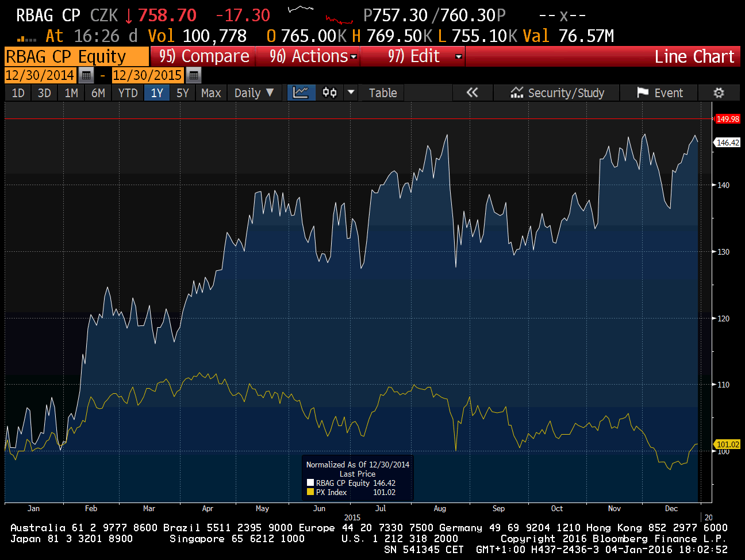Screen dimensions: 745x560
Task: Open the end date calendar picker
Action: coord(194,75)
